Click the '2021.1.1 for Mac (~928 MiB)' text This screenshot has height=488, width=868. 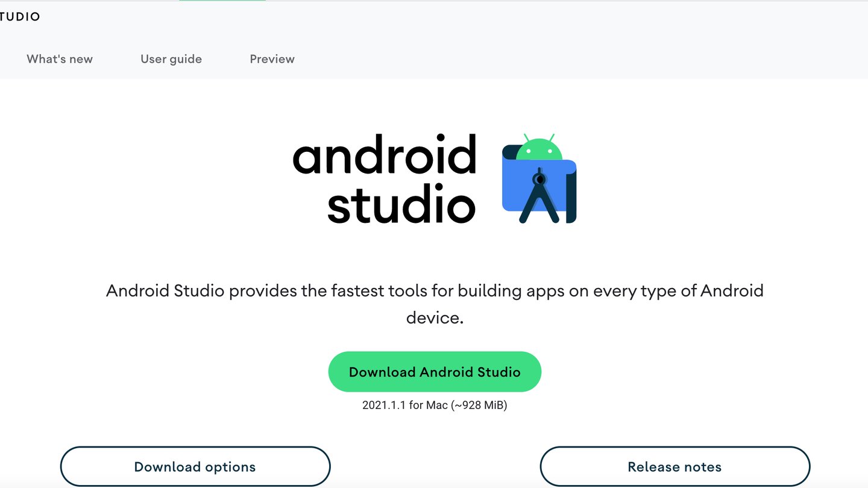coord(435,405)
